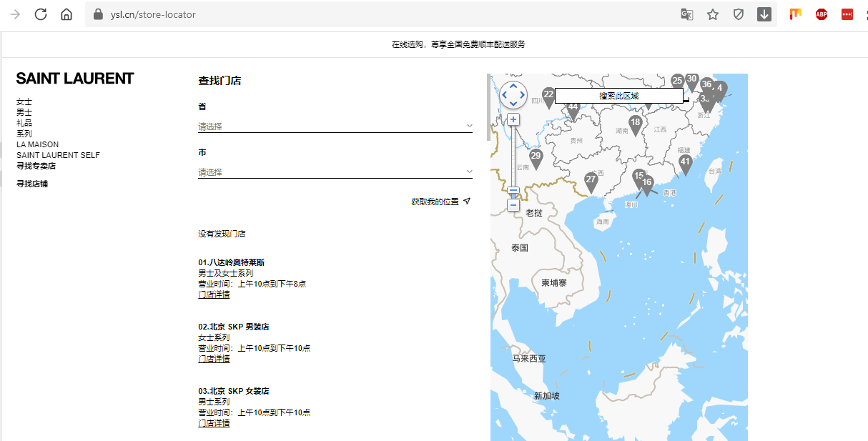This screenshot has width=868, height=441.
Task: Click the padlock site info icon
Action: click(x=99, y=14)
